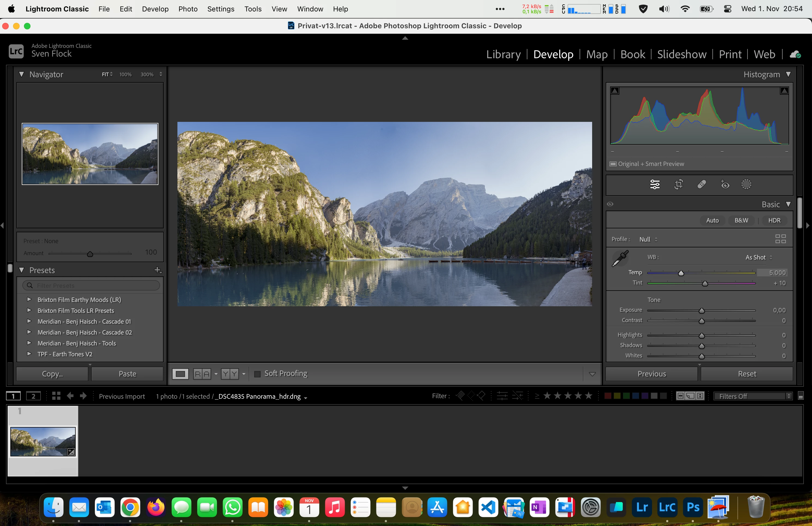Image resolution: width=812 pixels, height=526 pixels.
Task: Switch to grid view in filmstrip bar
Action: point(56,396)
